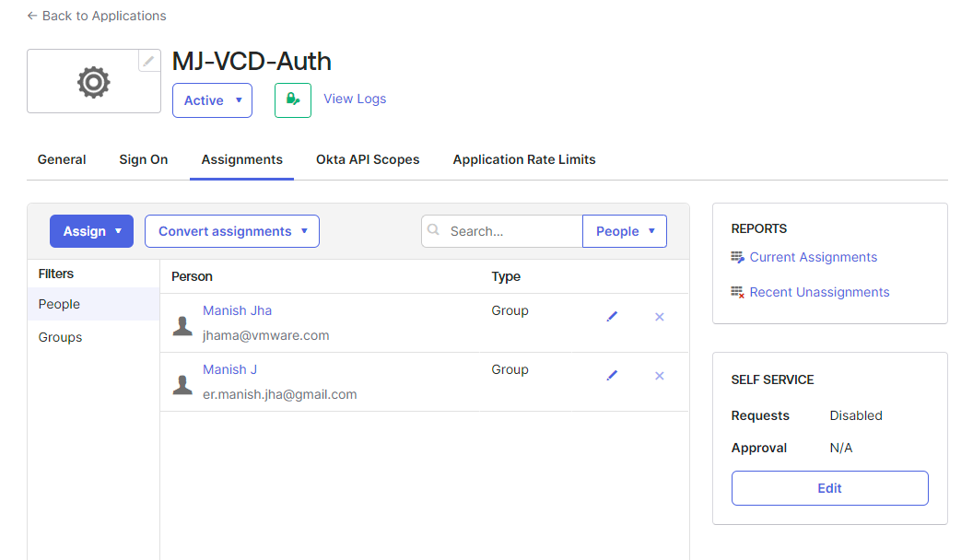
Task: Open the Active status dropdown
Action: click(212, 100)
